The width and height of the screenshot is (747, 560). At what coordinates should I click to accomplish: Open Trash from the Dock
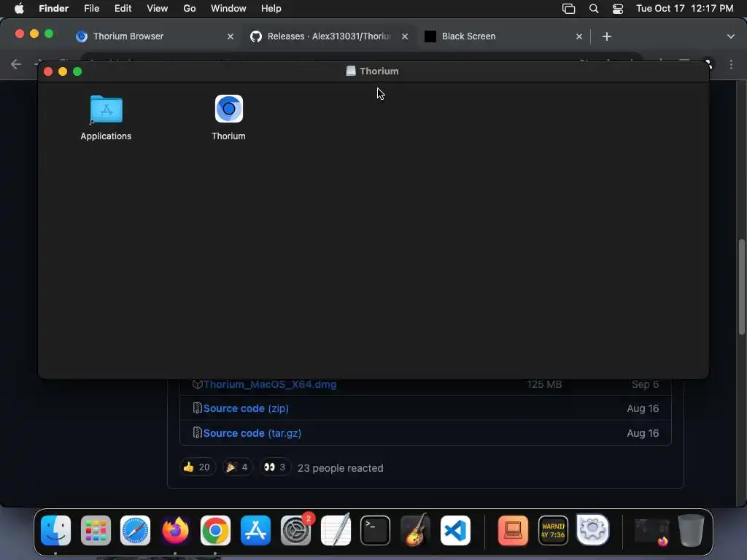click(x=691, y=531)
